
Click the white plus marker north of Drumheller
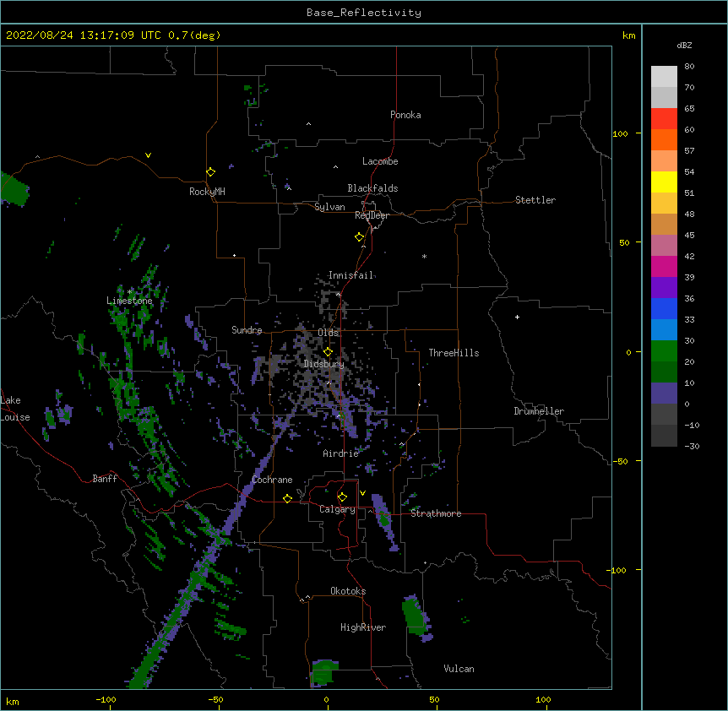(517, 318)
